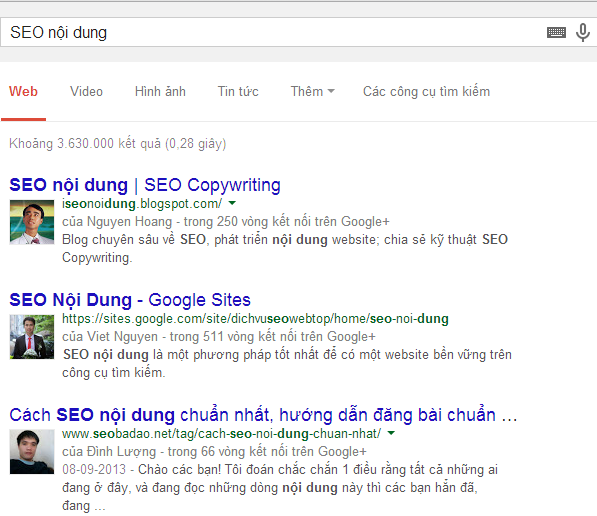Viewport: 597px width, 516px height.
Task: Open Nguyen Hoang author profile link
Action: click(129, 222)
